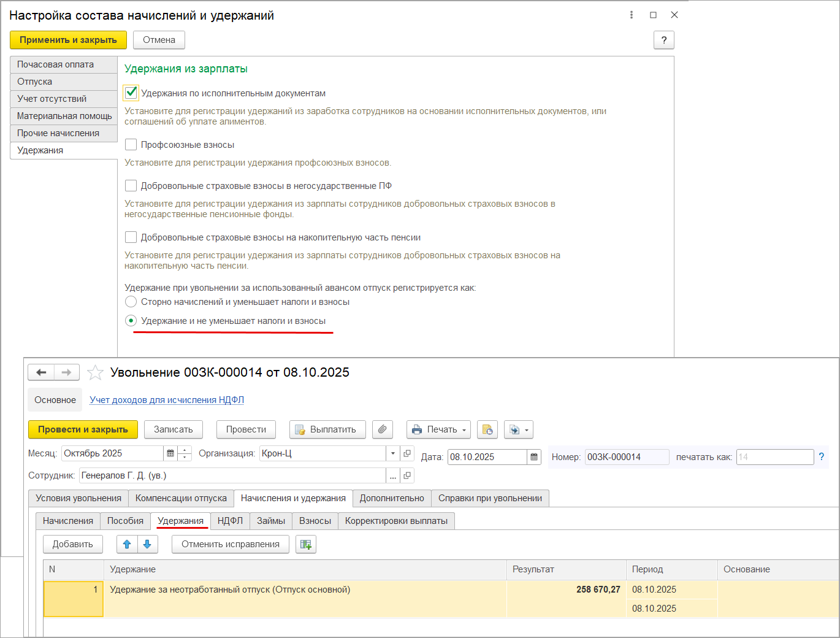This screenshot has width=840, height=638.
Task: Click the paperclip attachments icon
Action: point(382,429)
